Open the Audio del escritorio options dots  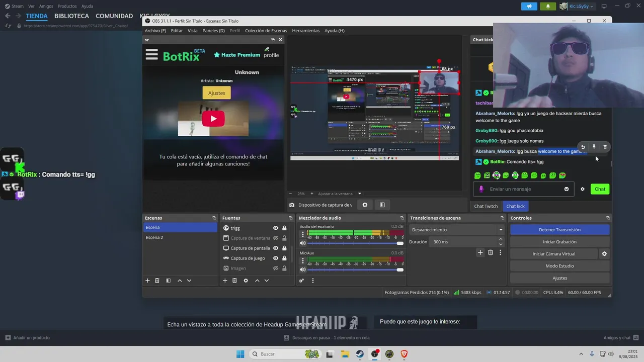click(302, 234)
